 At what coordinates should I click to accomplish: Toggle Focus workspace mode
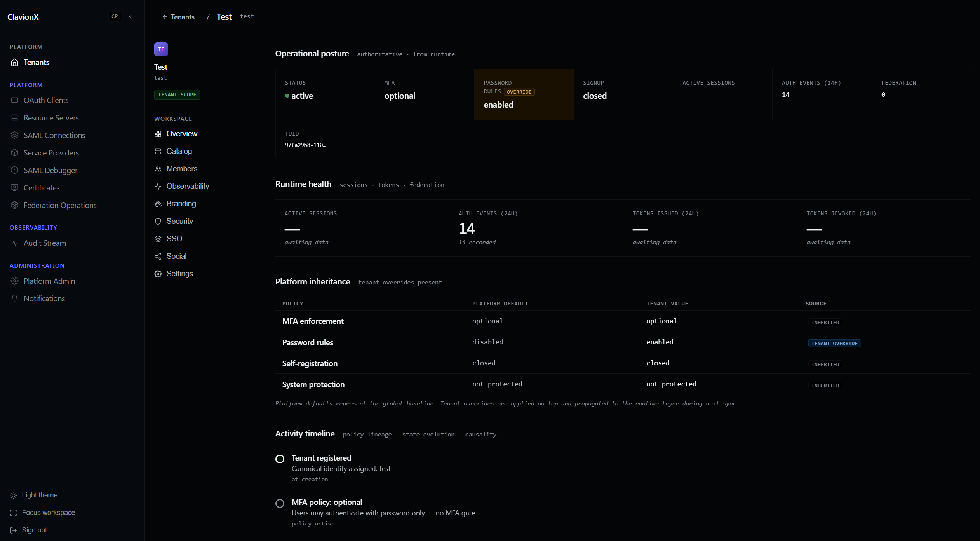(x=42, y=513)
